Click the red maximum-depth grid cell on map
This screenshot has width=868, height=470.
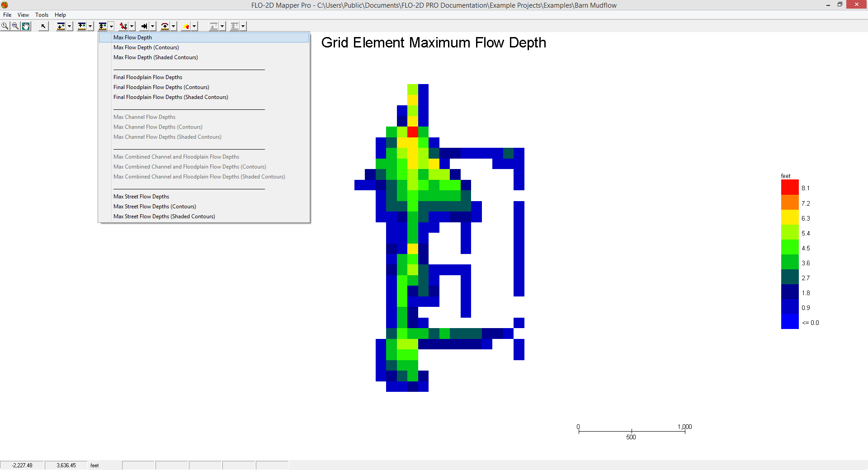click(412, 132)
